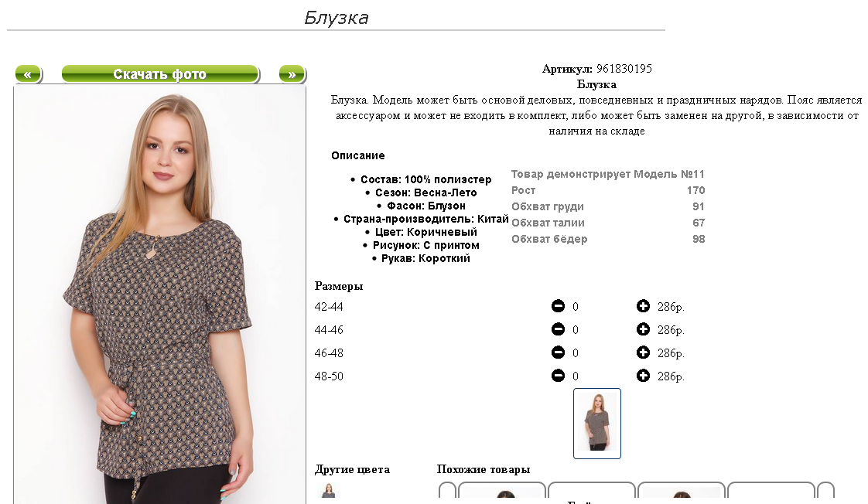Image resolution: width=868 pixels, height=504 pixels.
Task: Click the Скачать фото button
Action: tap(160, 74)
